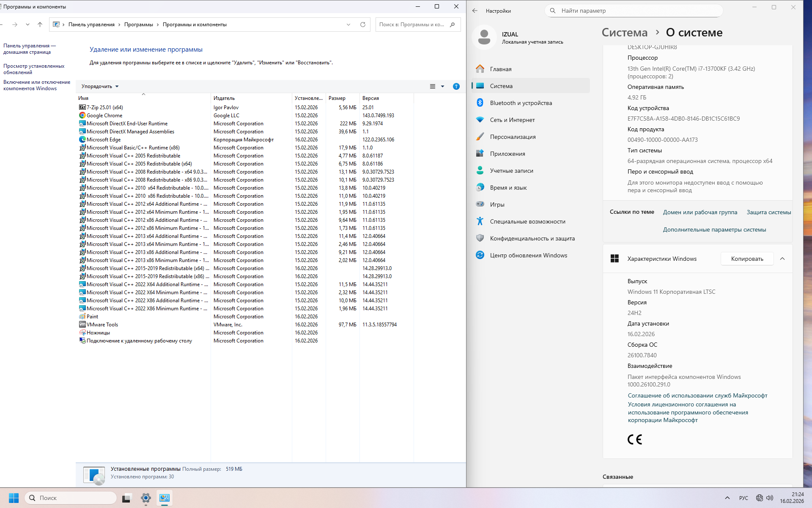Screen dimensions: 812x508
Task: Collapse Характеристики Windows section
Action: (782, 259)
